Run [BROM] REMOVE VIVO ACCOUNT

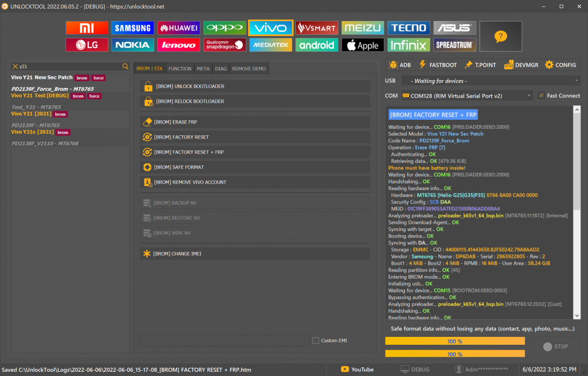coord(255,182)
